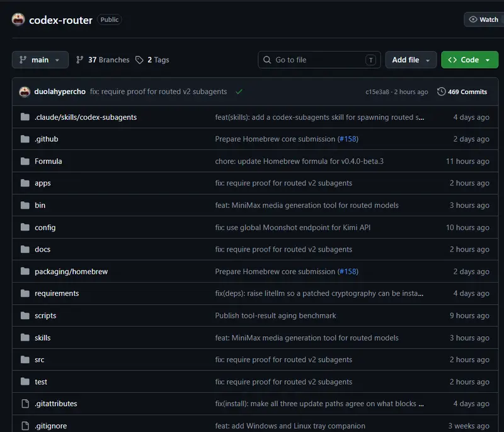Click folder icon of bin row
This screenshot has width=504, height=432.
(x=25, y=205)
